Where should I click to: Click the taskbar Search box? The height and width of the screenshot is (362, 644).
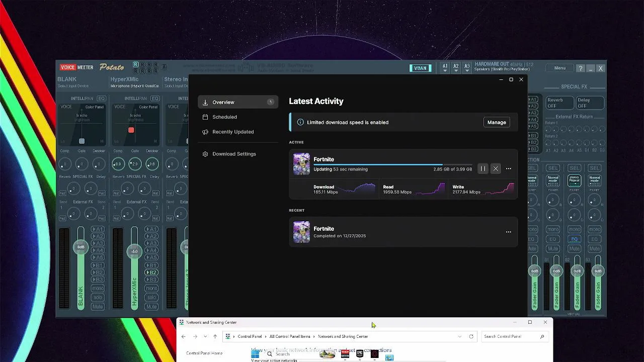click(282, 354)
